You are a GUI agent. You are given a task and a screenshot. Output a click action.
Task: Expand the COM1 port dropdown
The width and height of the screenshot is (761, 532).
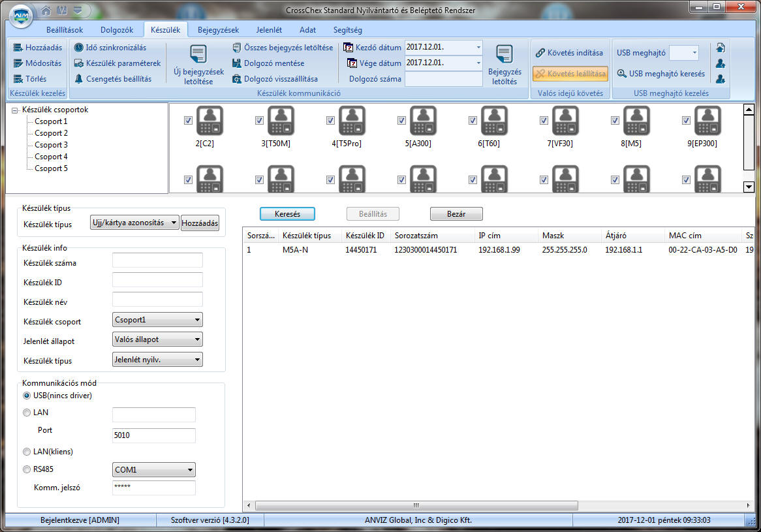(190, 470)
